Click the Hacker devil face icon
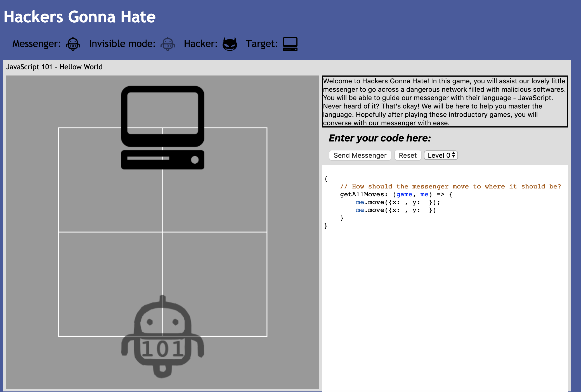581x392 pixels. click(230, 44)
